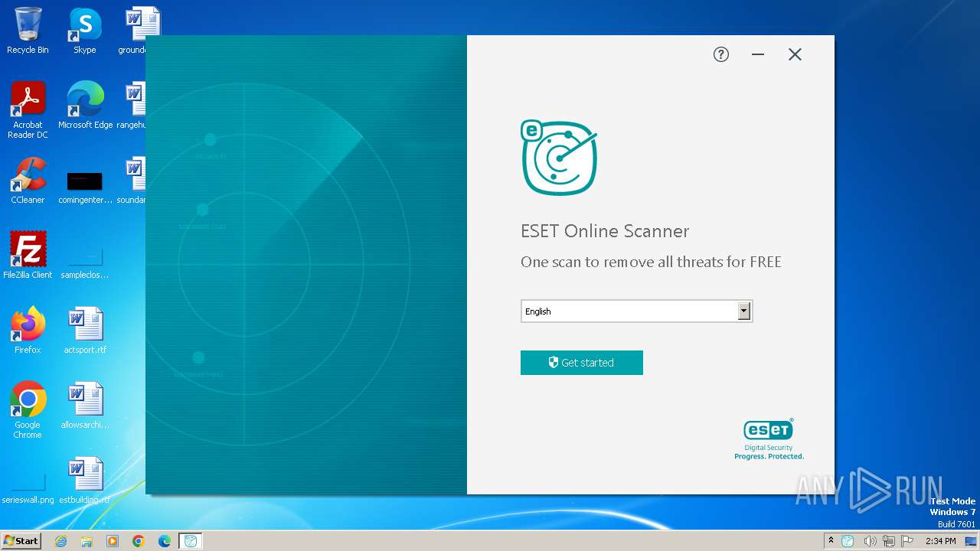Launch Internet Explorer from the taskbar
The image size is (980, 551).
tap(60, 541)
